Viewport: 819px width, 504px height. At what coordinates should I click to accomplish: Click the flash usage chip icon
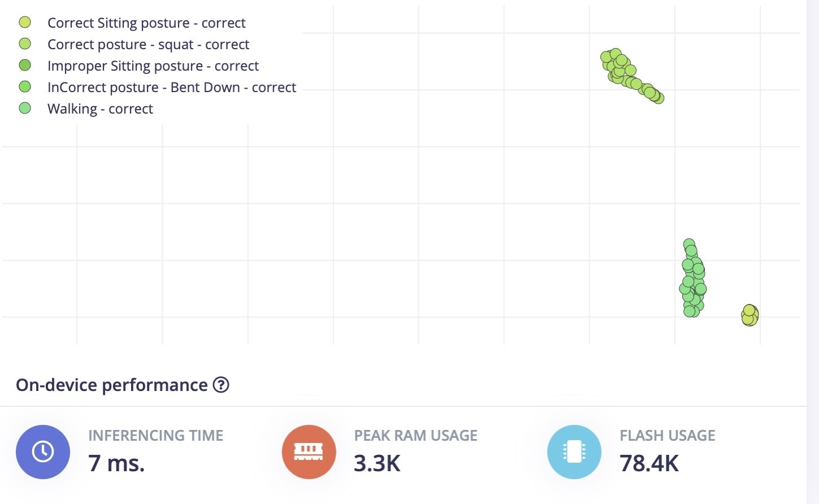[574, 451]
